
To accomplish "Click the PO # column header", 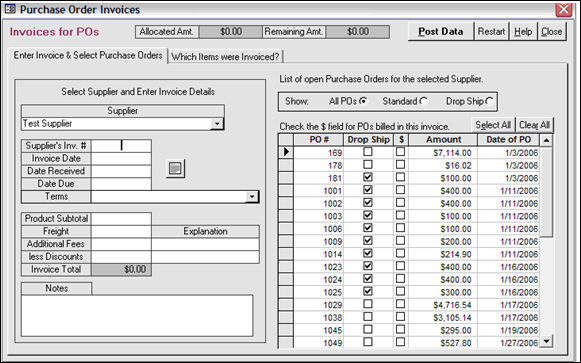I will pos(319,140).
